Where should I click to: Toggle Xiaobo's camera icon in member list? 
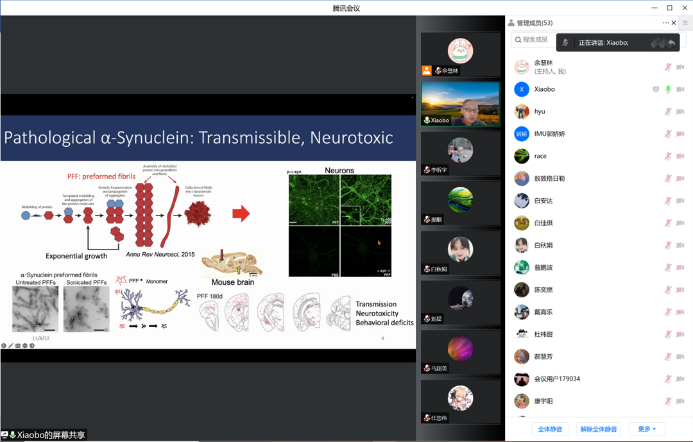(681, 89)
